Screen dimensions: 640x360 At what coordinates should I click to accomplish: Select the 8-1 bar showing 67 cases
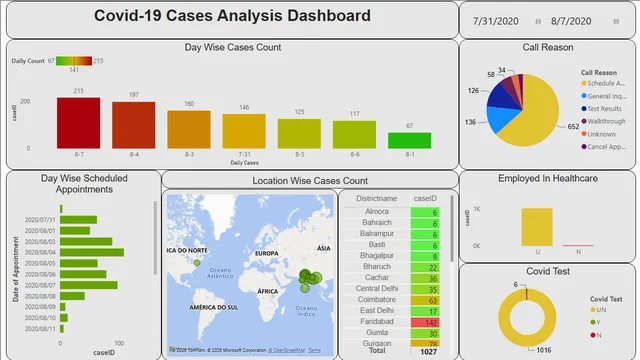(409, 140)
